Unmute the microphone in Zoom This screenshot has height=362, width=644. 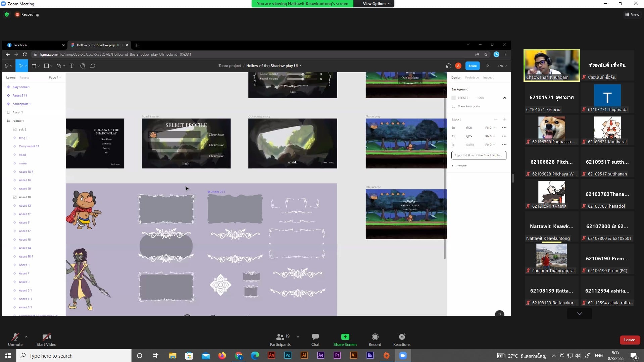pos(15,340)
